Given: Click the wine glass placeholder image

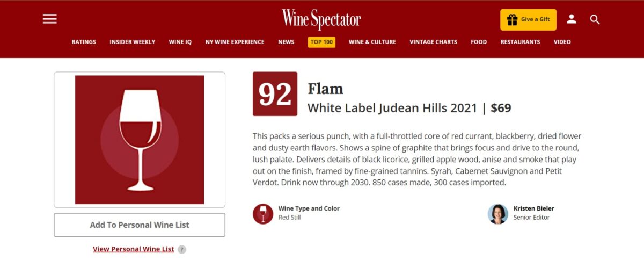Looking at the screenshot, I should (x=140, y=140).
